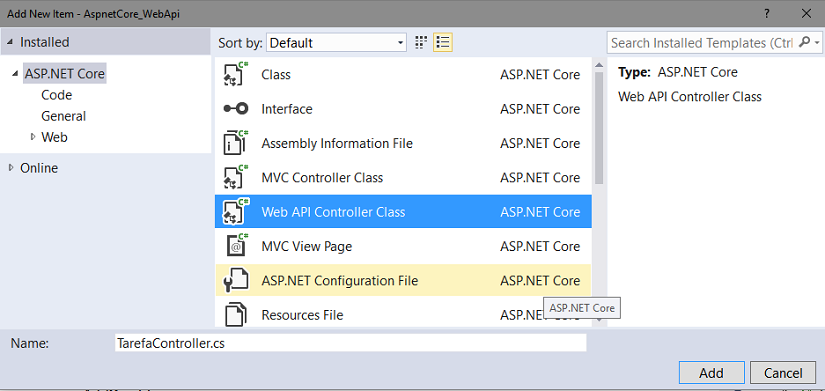The width and height of the screenshot is (825, 391).
Task: Select the Interface template icon
Action: (x=236, y=109)
